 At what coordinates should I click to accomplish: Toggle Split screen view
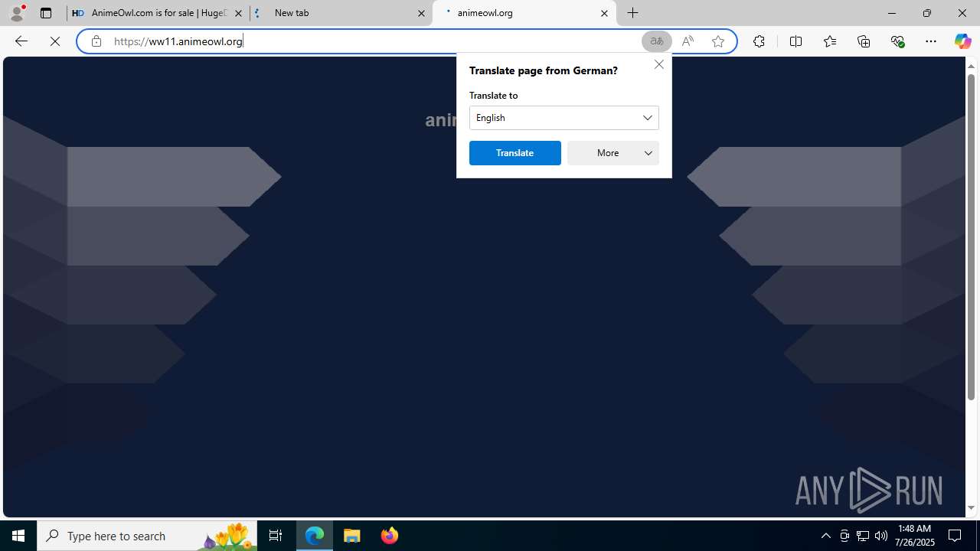point(795,41)
